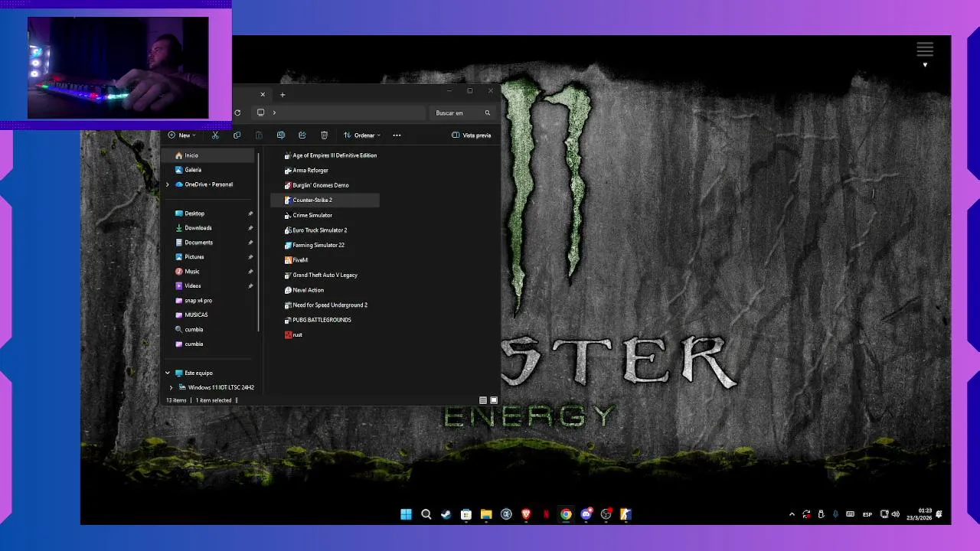Viewport: 980px width, 551px height.
Task: Copy the selected item in the Explorer toolbar
Action: click(237, 135)
